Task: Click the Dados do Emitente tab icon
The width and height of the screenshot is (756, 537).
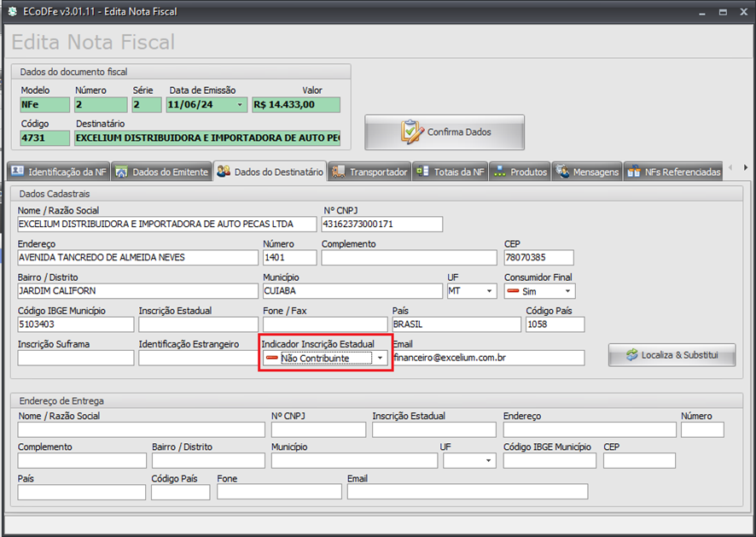Action: point(122,172)
